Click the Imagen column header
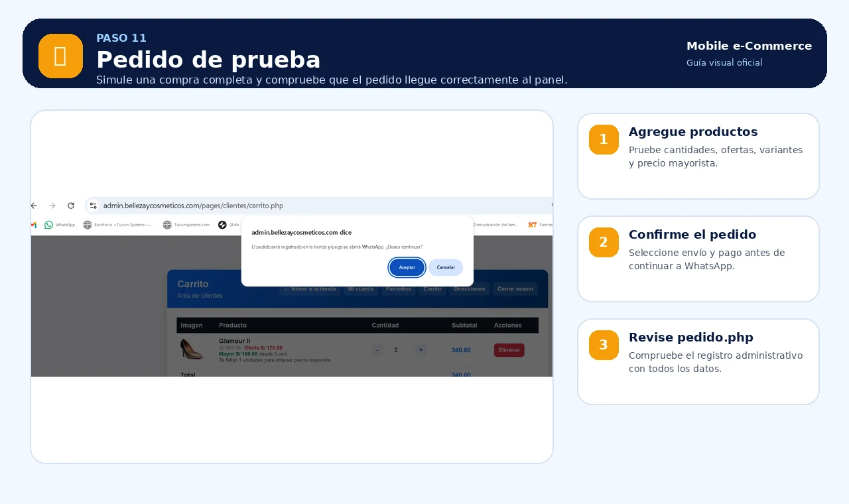 192,326
